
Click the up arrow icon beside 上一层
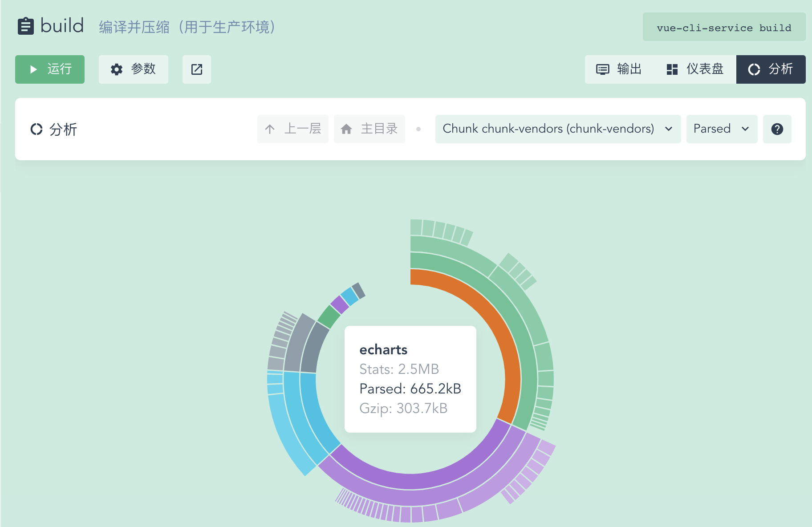pyautogui.click(x=270, y=129)
